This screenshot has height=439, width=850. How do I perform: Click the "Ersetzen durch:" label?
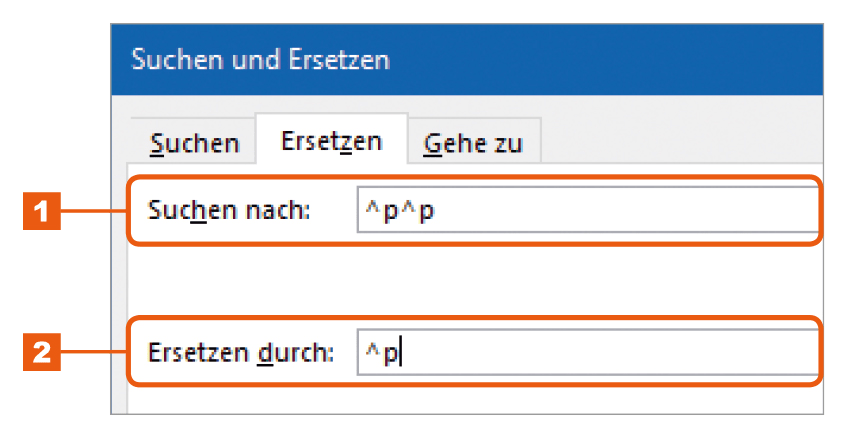tap(241, 353)
